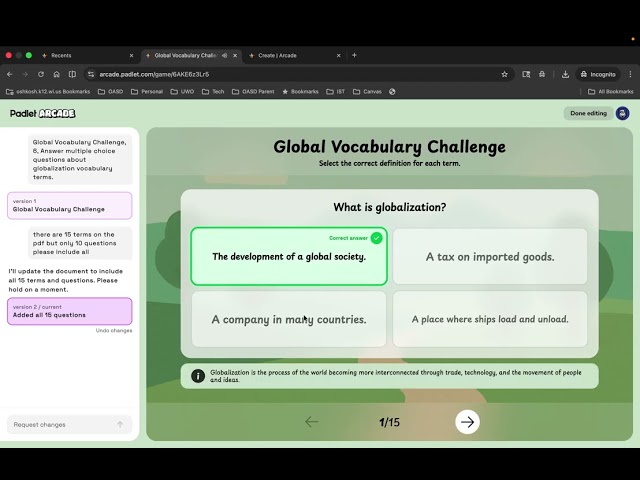Click reply I'll update the document

coord(66,280)
